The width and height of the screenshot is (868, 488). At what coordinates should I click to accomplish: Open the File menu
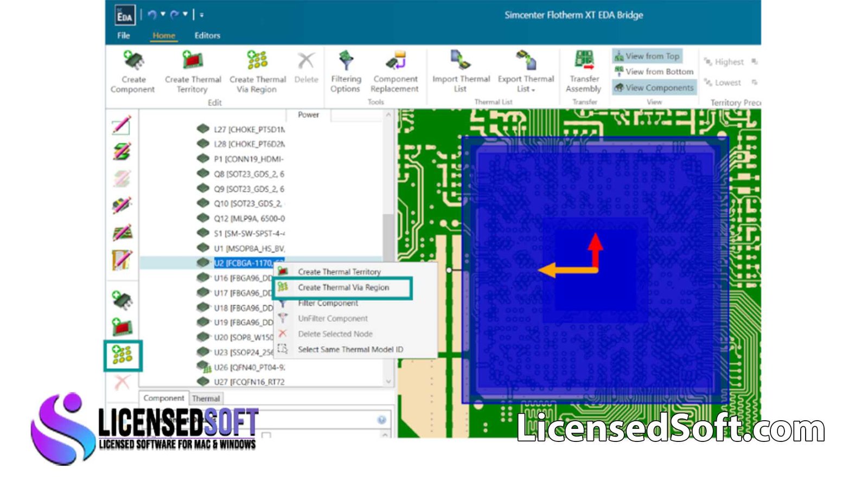click(124, 35)
